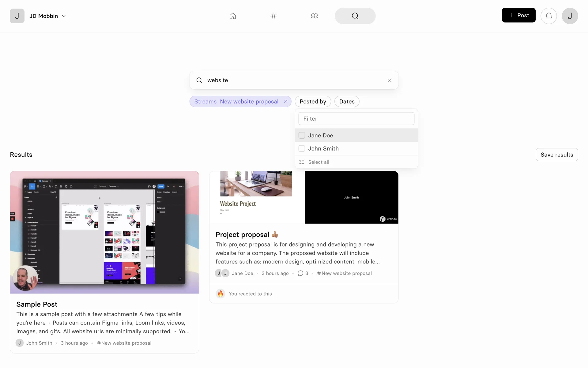Open user profile avatar top right
The width and height of the screenshot is (588, 368).
pos(570,16)
